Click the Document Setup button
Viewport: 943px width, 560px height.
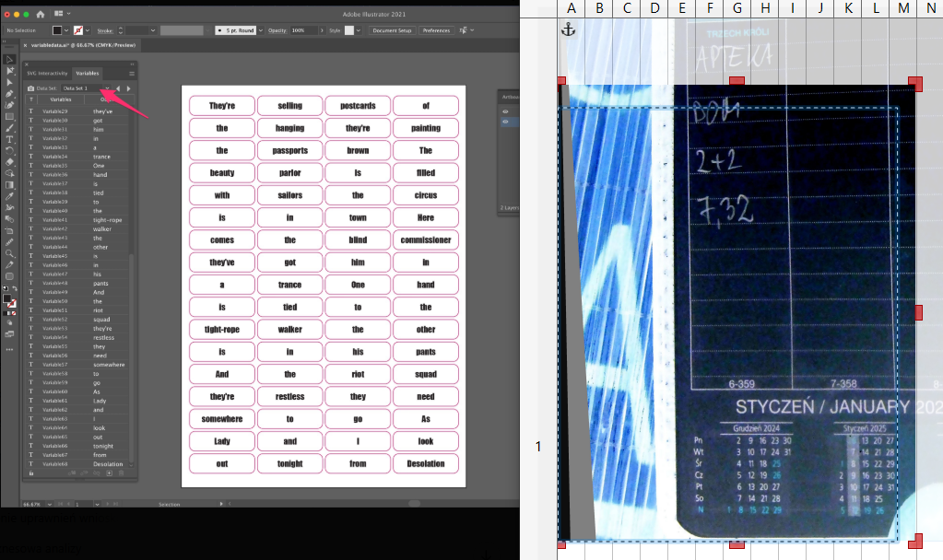click(392, 30)
